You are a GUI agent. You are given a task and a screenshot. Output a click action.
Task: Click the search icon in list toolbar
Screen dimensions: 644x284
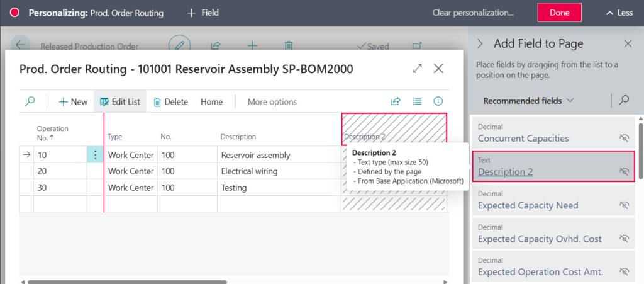tap(30, 101)
